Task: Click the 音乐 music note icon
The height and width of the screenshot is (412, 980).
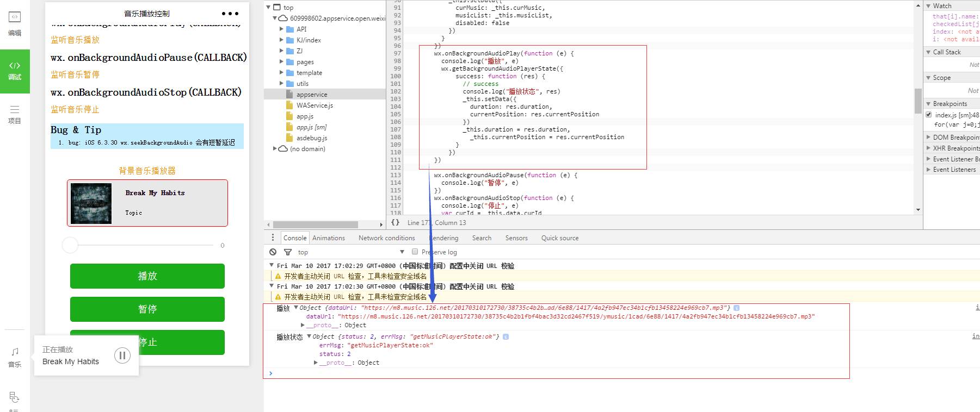Action: (x=15, y=357)
